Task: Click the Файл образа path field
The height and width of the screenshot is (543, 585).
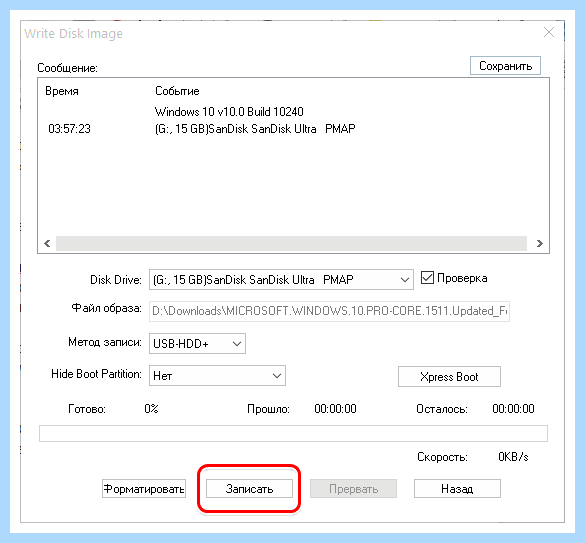Action: [329, 311]
